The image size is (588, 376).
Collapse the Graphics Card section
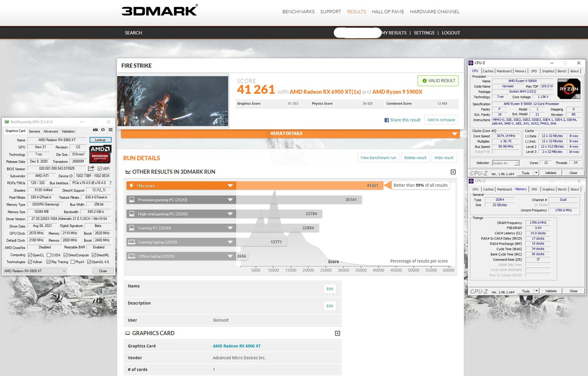pos(337,333)
